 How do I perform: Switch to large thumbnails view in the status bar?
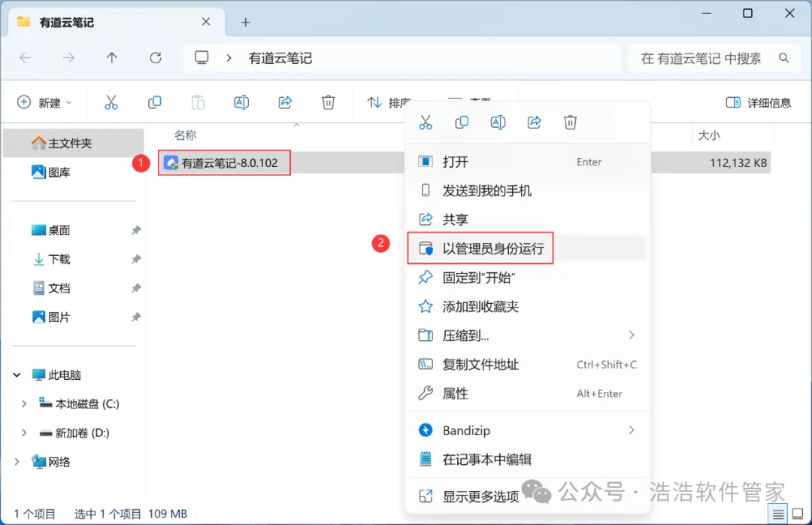click(x=798, y=514)
